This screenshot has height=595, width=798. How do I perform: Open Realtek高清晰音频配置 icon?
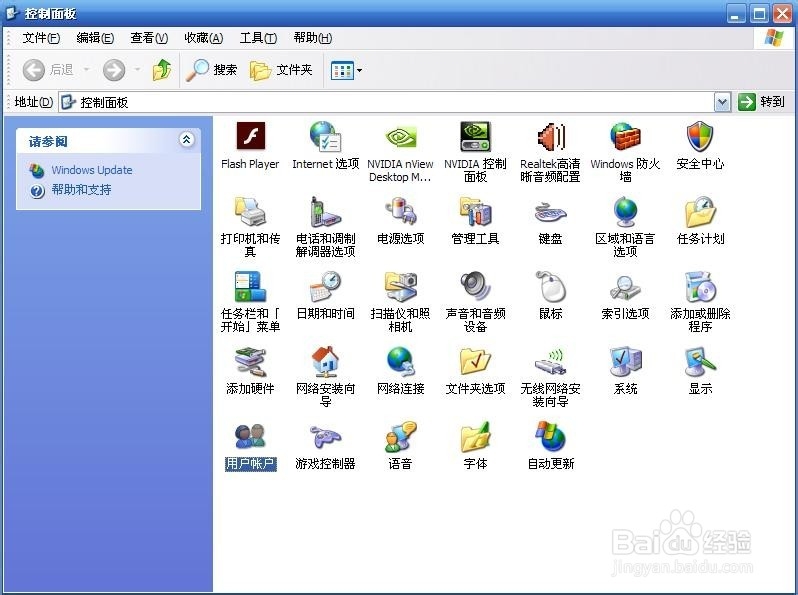point(550,136)
